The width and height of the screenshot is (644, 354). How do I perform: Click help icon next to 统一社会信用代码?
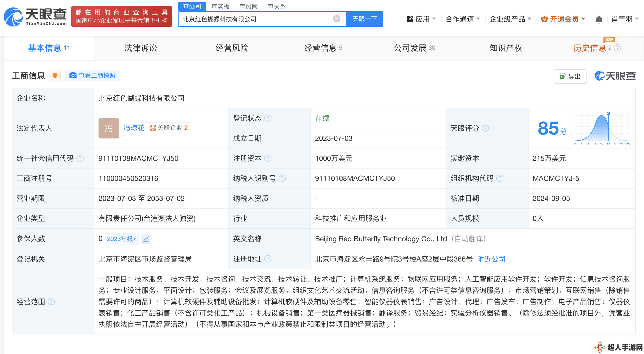pos(80,158)
